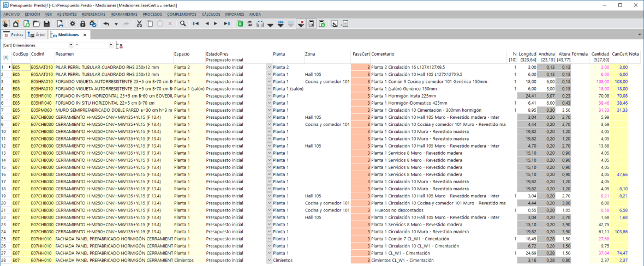This screenshot has height=266, width=644.
Task: Create a new file with the plus icon
Action: point(26,24)
